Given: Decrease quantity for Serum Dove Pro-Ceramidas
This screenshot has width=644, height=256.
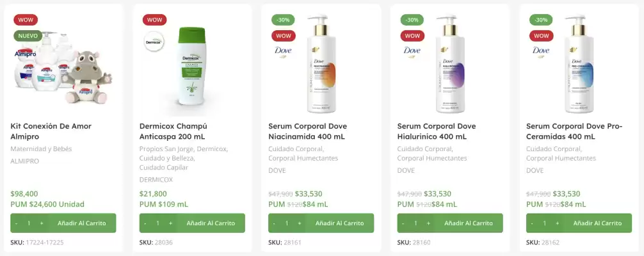Looking at the screenshot, I should [532, 223].
